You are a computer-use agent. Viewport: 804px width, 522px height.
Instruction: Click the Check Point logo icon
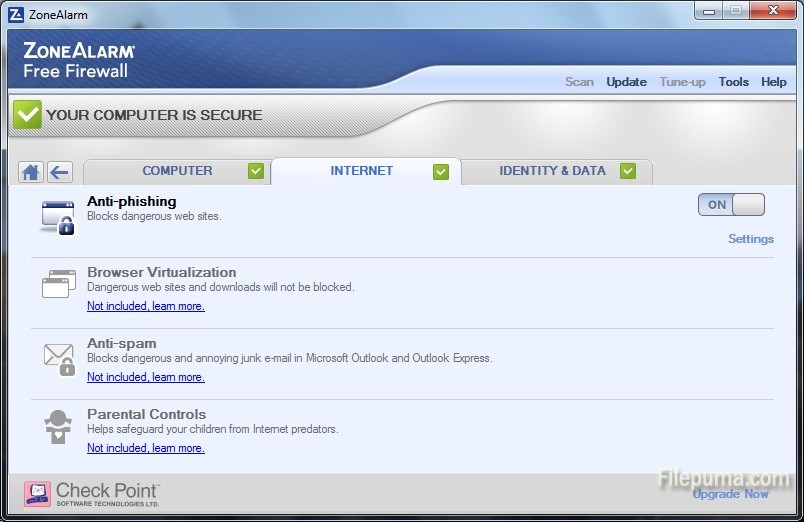[38, 494]
